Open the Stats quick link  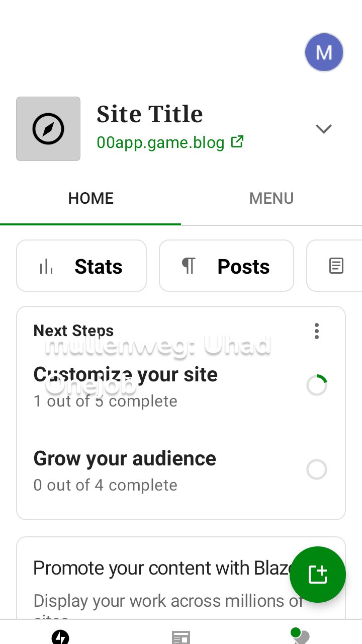81,266
